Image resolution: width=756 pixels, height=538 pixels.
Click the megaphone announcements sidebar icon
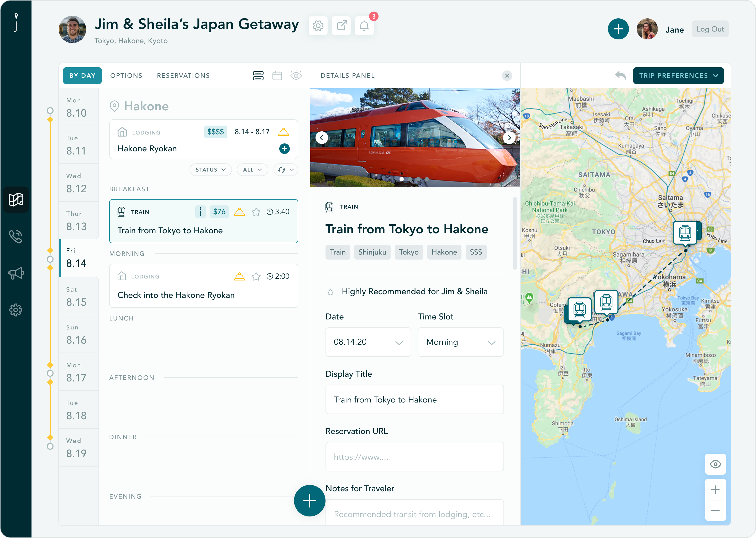point(15,273)
